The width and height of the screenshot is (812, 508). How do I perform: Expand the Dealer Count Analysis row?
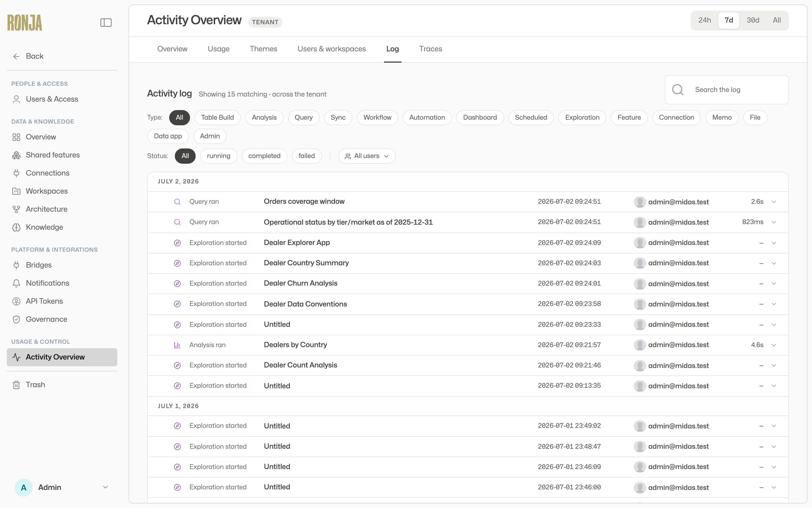pyautogui.click(x=774, y=365)
